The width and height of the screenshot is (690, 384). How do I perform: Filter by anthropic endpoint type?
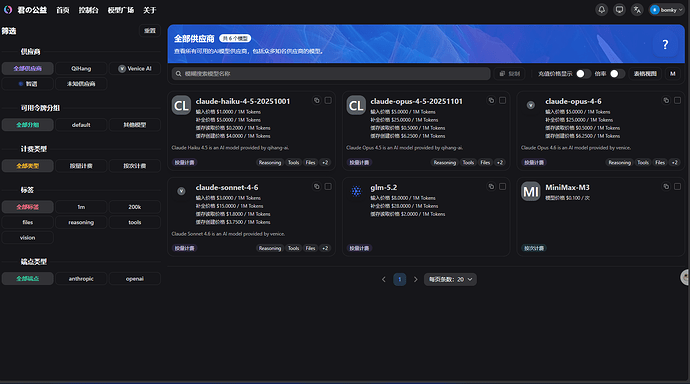tap(81, 279)
